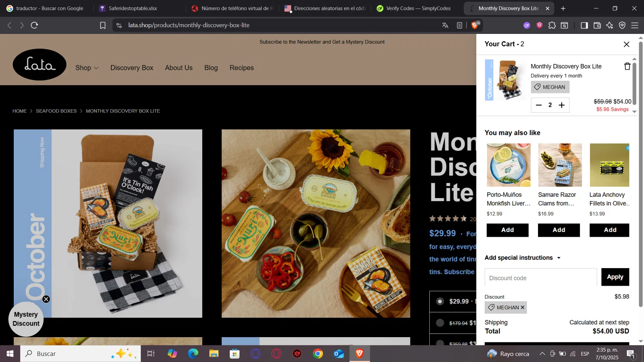This screenshot has width=644, height=362.
Task: Click the Lata logo
Action: (x=39, y=64)
